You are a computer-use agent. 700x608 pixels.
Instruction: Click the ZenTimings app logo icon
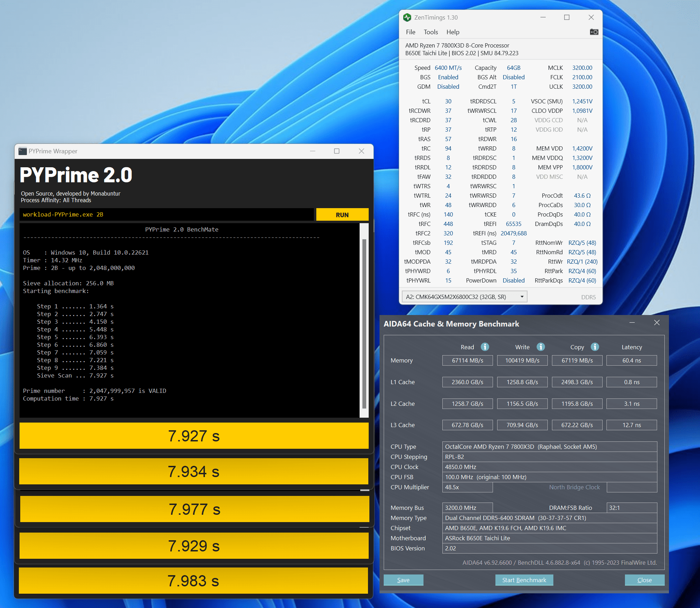pyautogui.click(x=407, y=17)
